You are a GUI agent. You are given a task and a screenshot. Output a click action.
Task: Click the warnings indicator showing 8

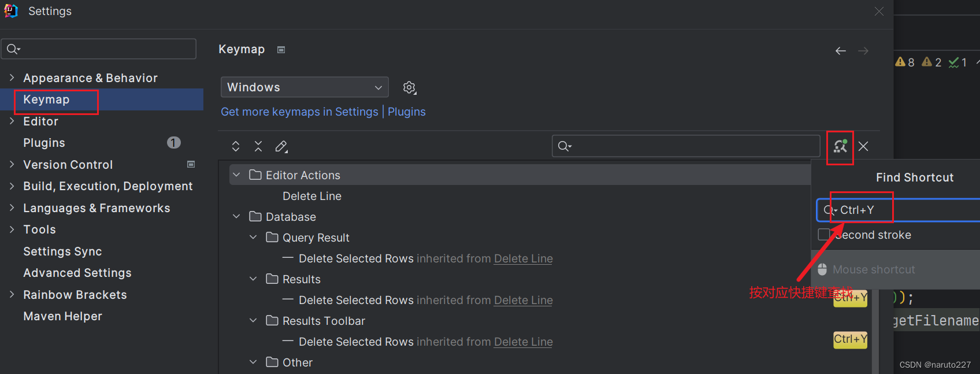[x=905, y=62]
